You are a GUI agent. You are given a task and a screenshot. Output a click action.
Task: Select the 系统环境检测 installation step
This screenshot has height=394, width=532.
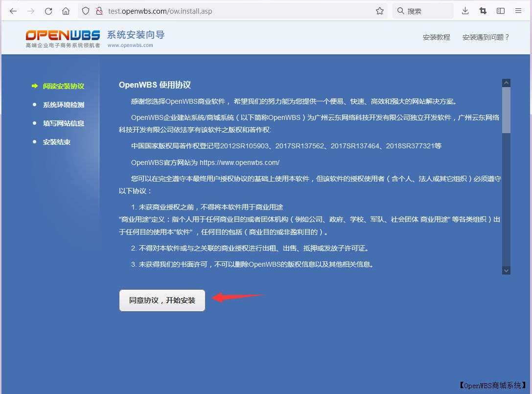click(x=63, y=104)
